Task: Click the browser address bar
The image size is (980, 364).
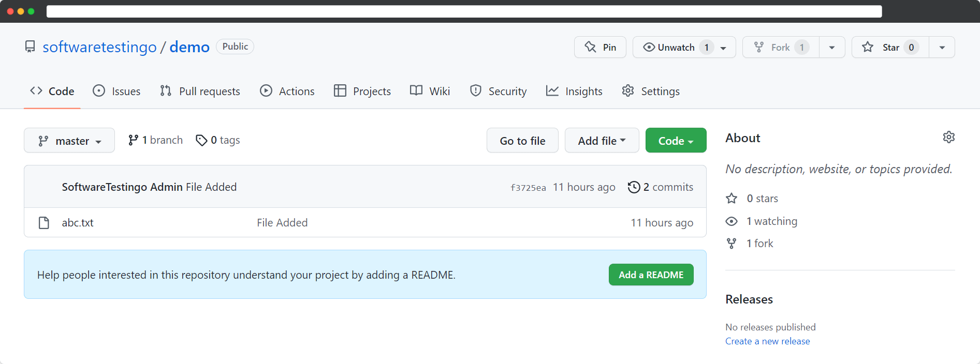Action: coord(464,11)
